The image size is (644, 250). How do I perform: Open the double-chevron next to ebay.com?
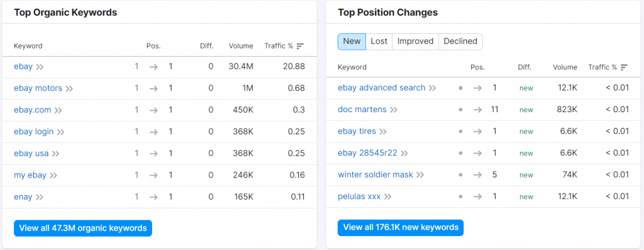coord(58,110)
